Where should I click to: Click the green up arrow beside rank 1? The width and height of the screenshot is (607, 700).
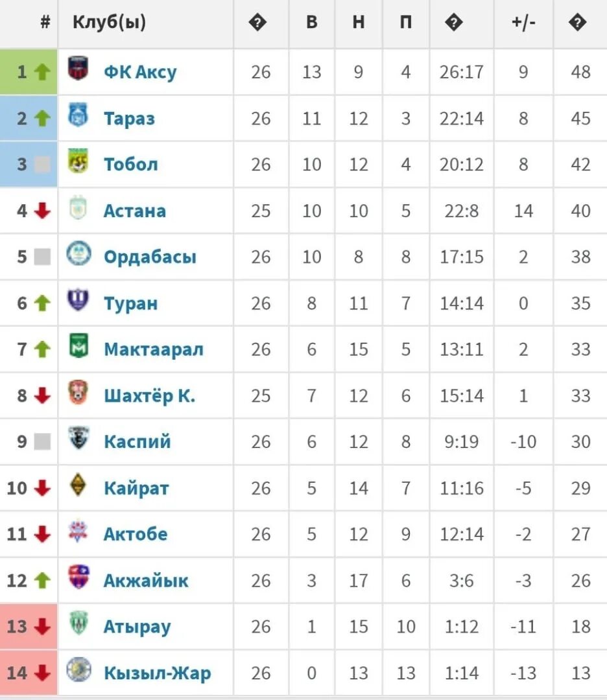pyautogui.click(x=42, y=71)
